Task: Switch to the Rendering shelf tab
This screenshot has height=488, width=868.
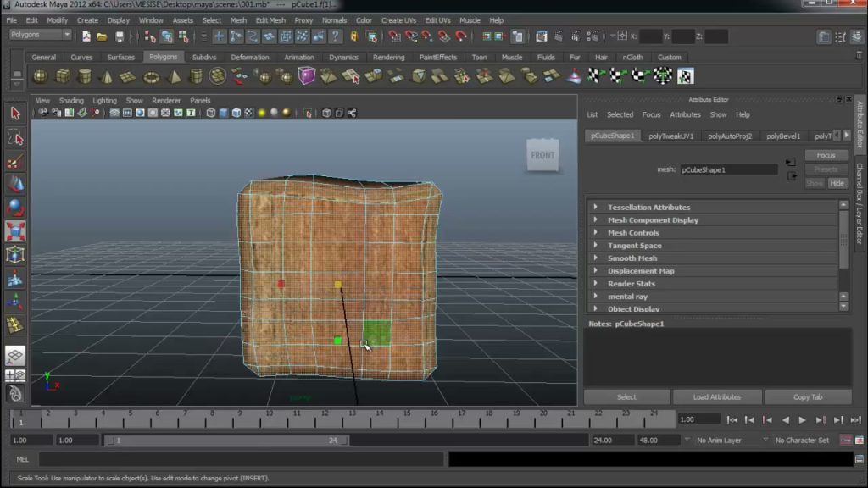Action: [x=388, y=57]
